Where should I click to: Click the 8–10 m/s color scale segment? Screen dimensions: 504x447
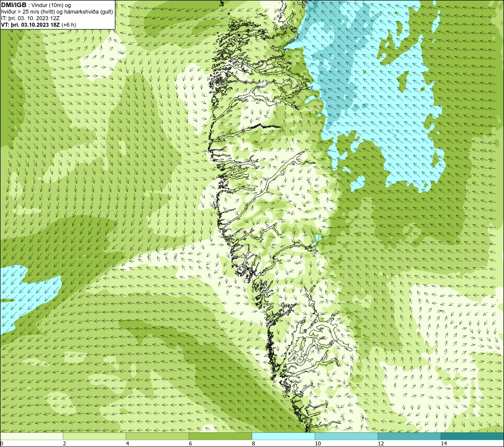pos(283,436)
